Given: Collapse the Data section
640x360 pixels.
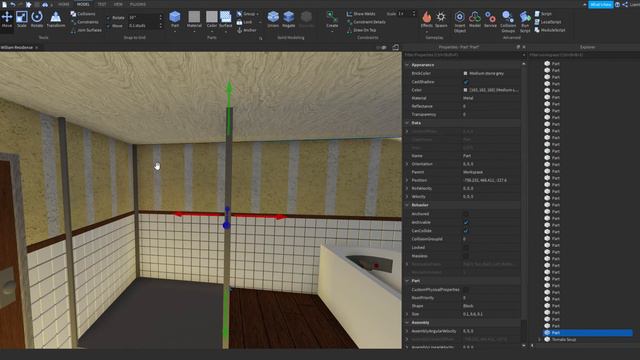Looking at the screenshot, I should coord(407,123).
